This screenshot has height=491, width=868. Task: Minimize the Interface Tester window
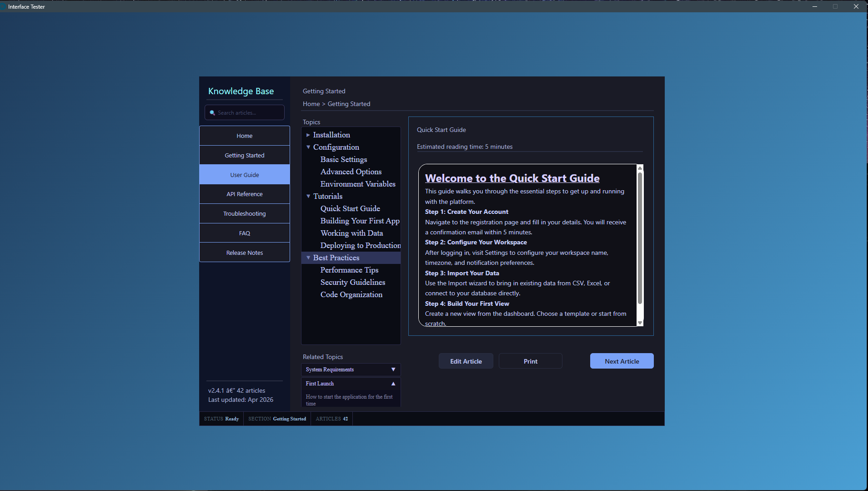(x=815, y=6)
